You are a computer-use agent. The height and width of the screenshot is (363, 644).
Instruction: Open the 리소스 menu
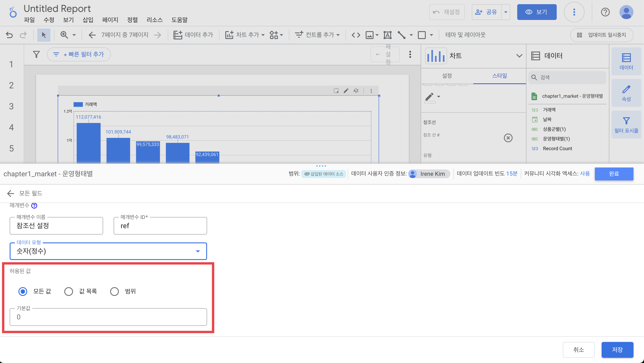click(154, 20)
